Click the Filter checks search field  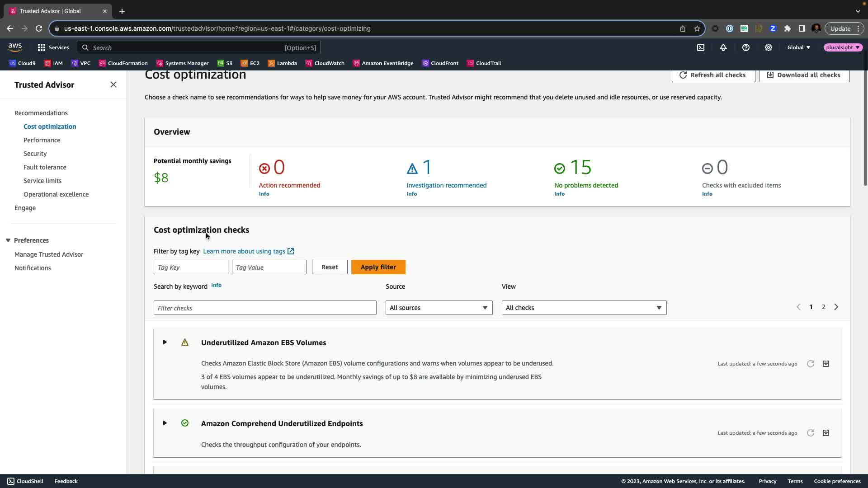[265, 308]
